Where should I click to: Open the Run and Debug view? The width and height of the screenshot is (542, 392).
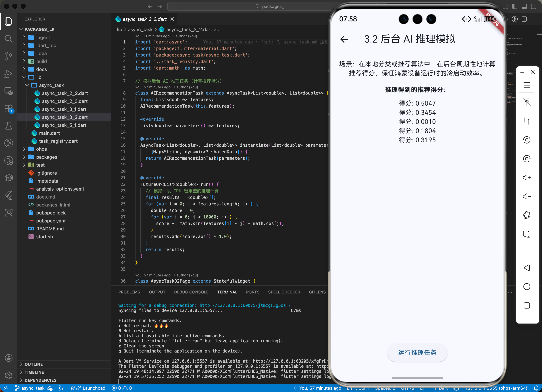(x=9, y=74)
